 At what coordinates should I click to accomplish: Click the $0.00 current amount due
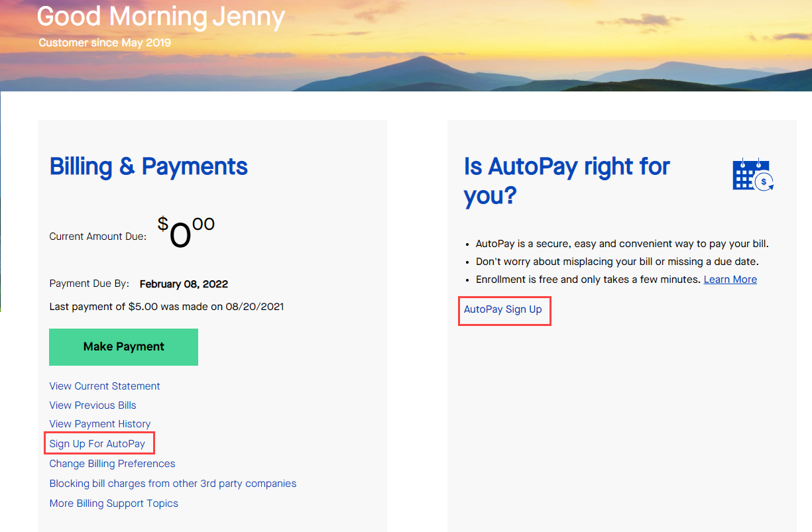pos(184,232)
